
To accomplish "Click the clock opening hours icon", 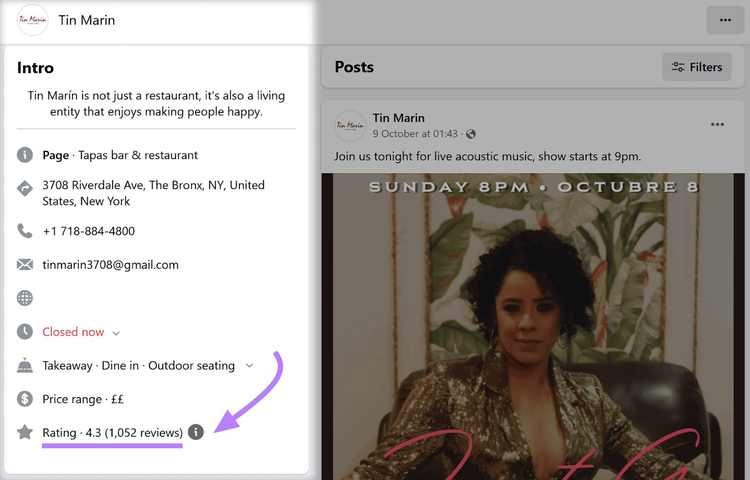I will click(x=25, y=331).
